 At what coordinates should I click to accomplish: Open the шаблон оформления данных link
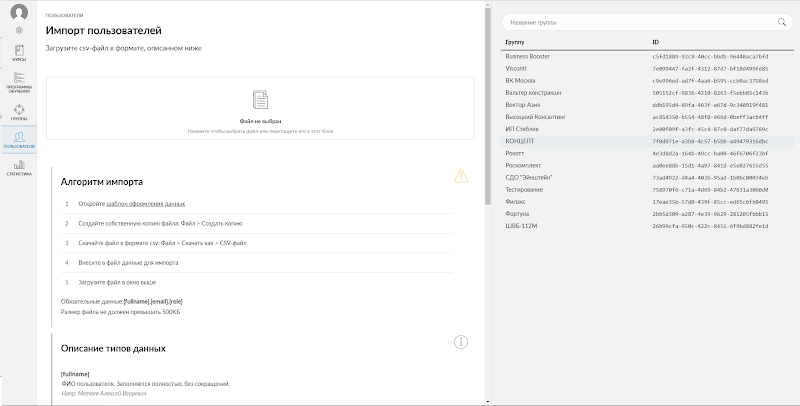153,203
